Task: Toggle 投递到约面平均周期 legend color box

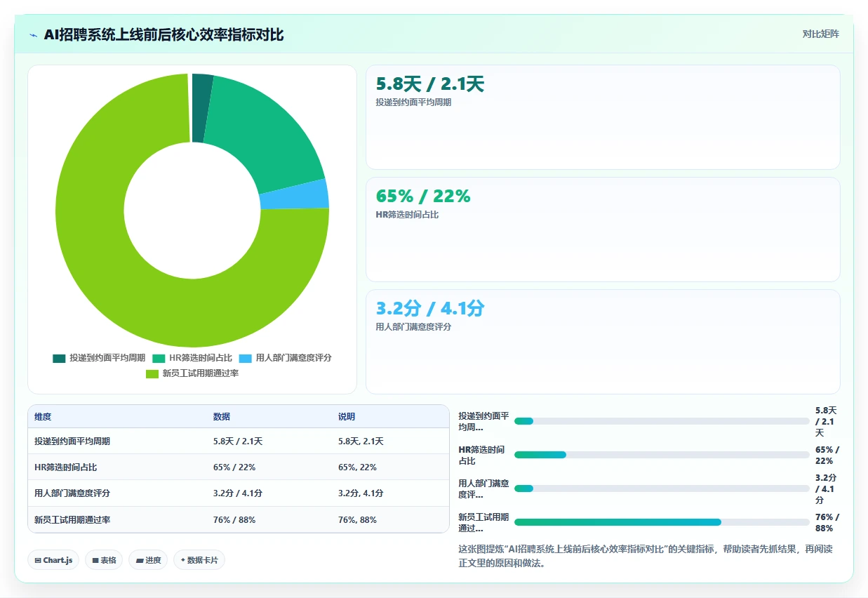Action: coord(59,358)
